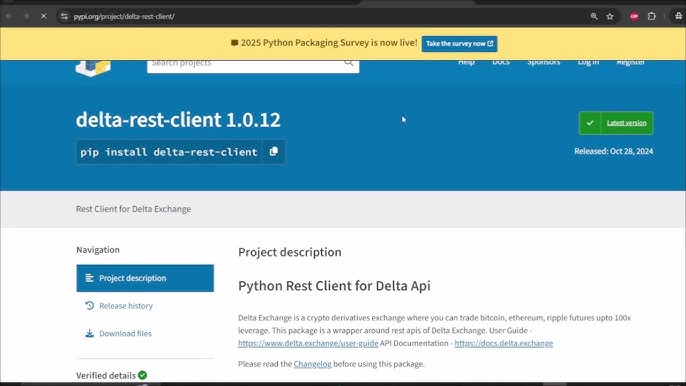Click the browser back arrow
Image resolution: width=686 pixels, height=386 pixels.
tap(9, 16)
